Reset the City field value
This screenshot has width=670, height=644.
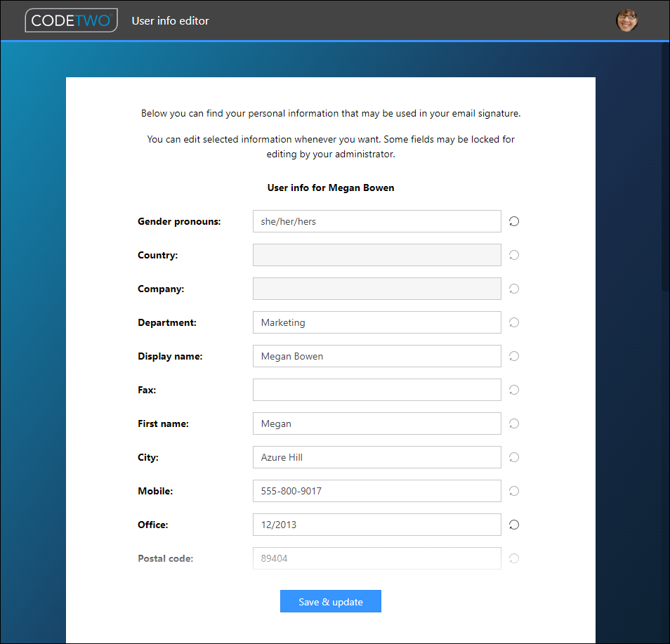coord(513,457)
